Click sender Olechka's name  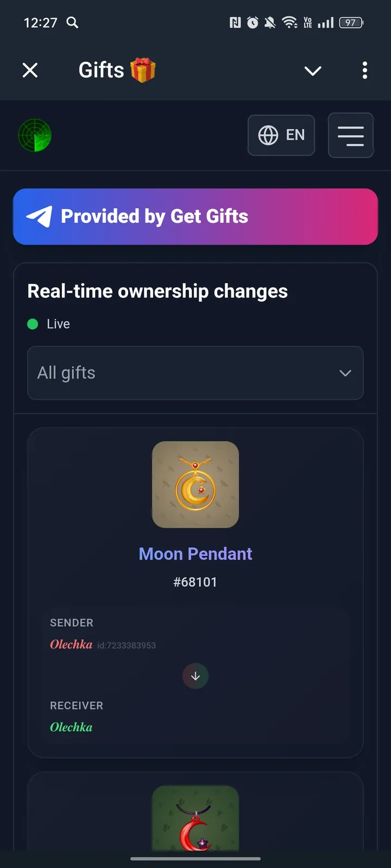(71, 644)
